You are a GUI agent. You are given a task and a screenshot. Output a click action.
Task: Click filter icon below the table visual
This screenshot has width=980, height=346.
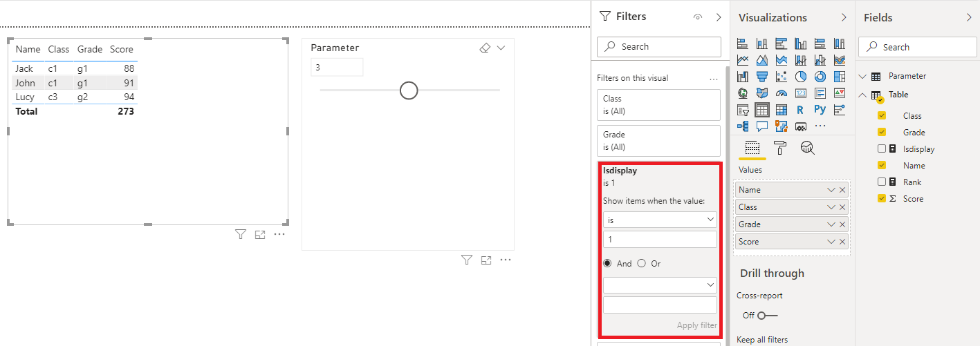241,235
